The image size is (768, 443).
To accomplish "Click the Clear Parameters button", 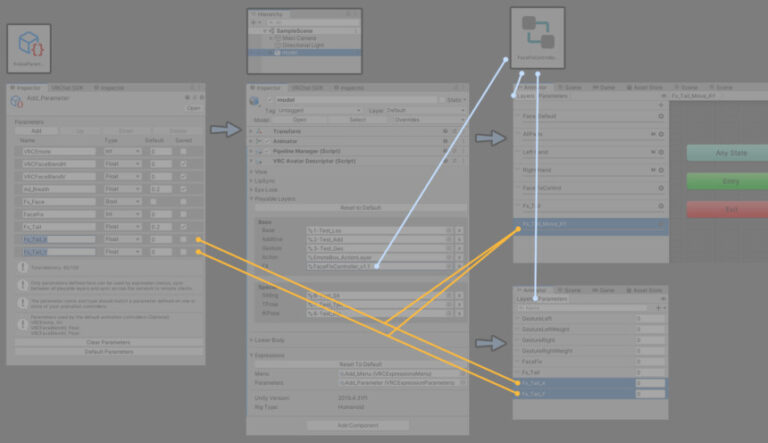I will (x=106, y=342).
